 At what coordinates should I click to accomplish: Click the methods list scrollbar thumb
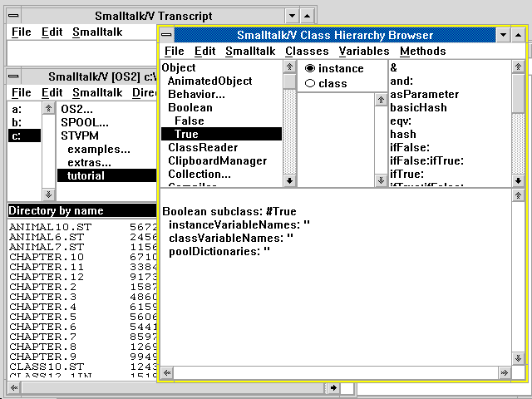518,93
